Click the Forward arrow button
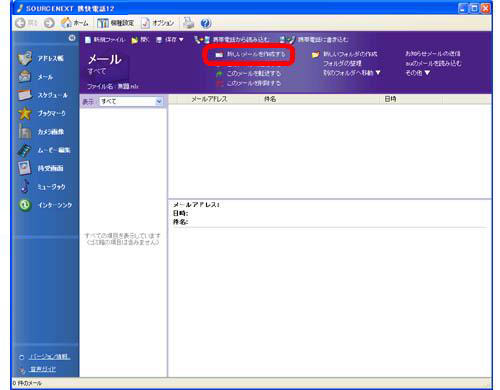 (49, 23)
